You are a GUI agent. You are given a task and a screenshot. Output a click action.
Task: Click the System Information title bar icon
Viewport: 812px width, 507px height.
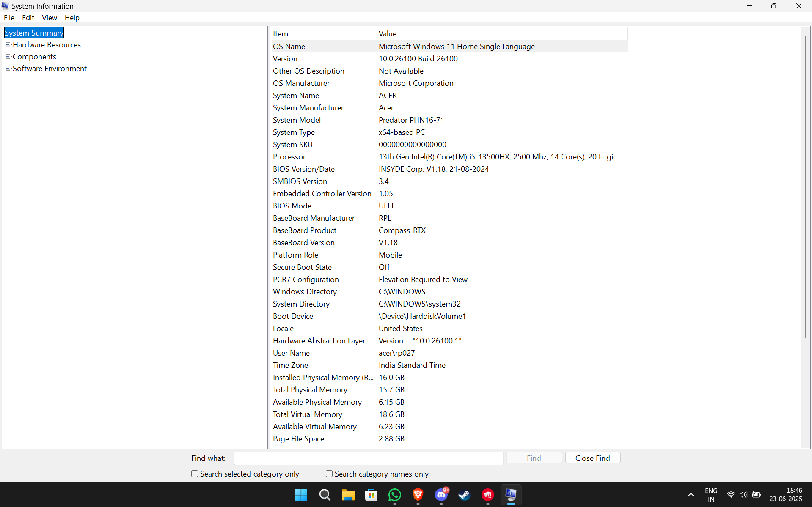[x=5, y=6]
